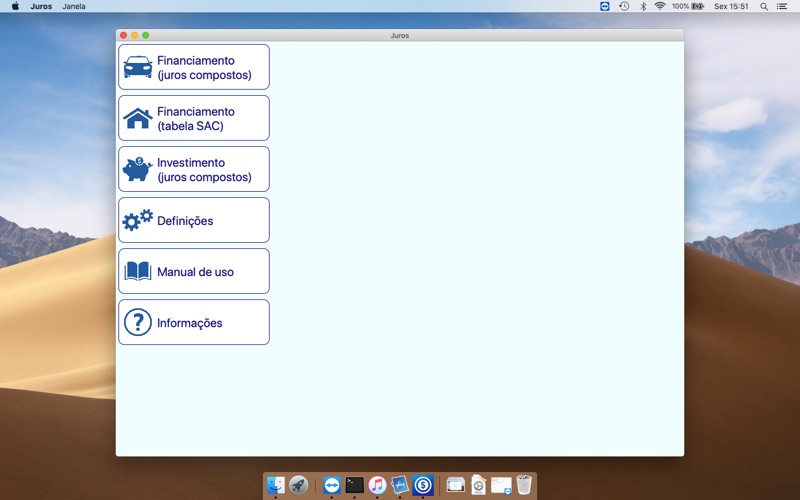Click the TeamViewer menu bar icon
This screenshot has width=800, height=500.
[605, 6]
